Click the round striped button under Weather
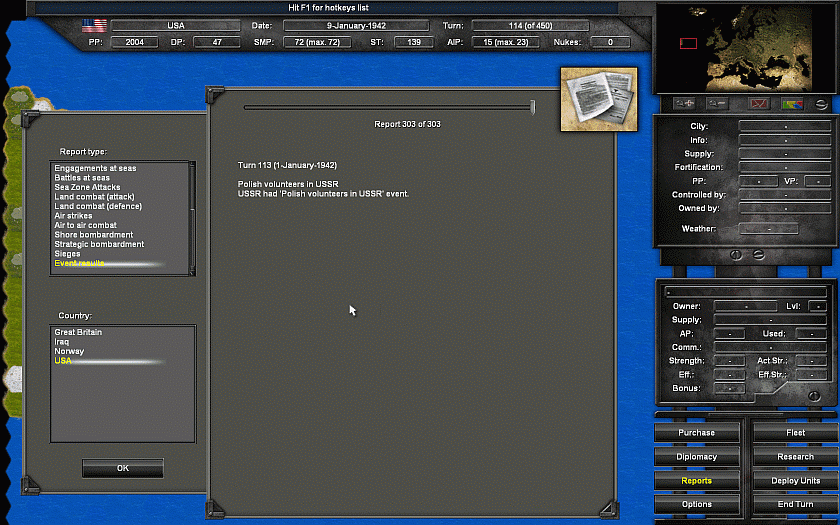 [759, 255]
